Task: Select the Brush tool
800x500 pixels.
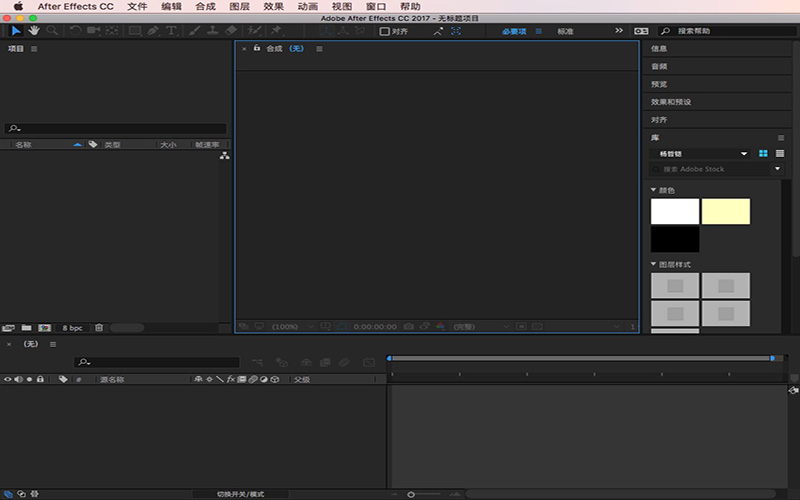Action: [x=194, y=31]
